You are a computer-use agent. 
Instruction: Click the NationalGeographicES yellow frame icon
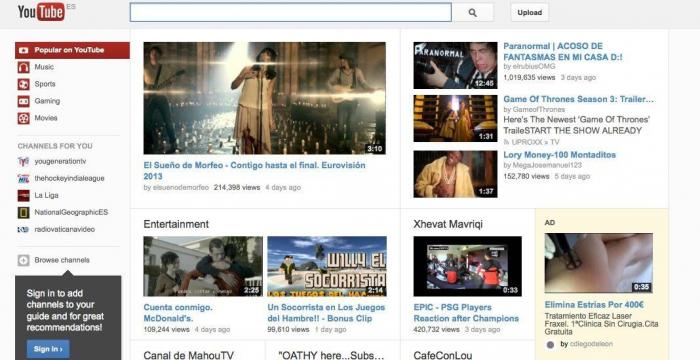24,212
